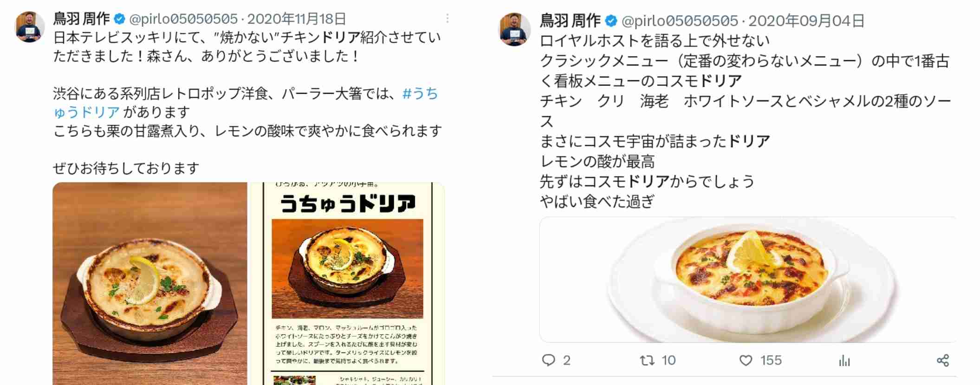Open @pirlo05050505 handle on left tweet
This screenshot has height=385, width=980.
pyautogui.click(x=183, y=19)
